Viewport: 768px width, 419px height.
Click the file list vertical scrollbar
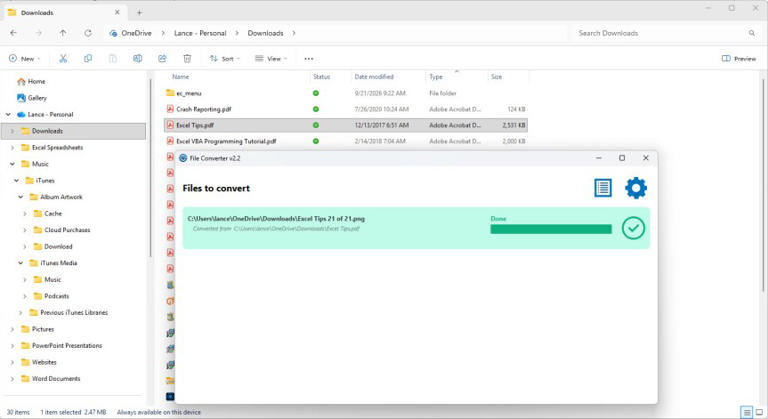[763, 184]
